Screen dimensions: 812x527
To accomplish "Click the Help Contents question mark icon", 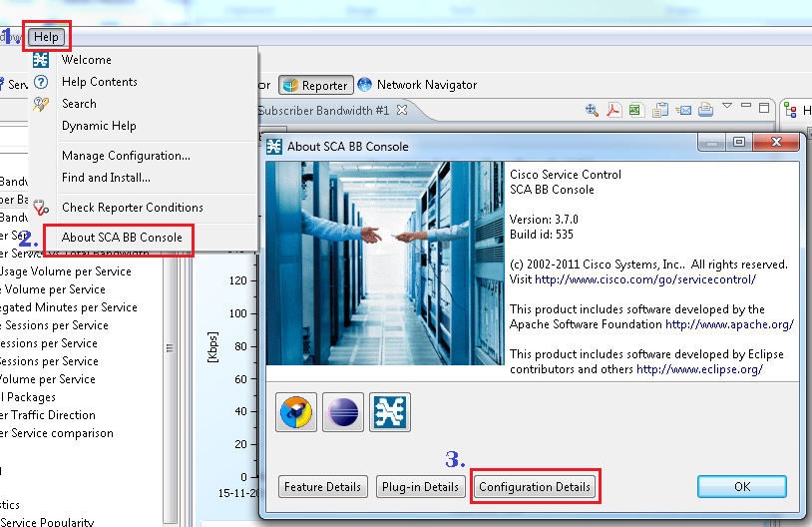I will (x=40, y=82).
